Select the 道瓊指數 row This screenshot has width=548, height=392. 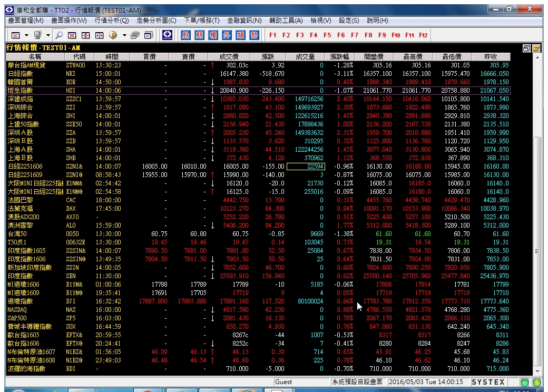click(258, 301)
